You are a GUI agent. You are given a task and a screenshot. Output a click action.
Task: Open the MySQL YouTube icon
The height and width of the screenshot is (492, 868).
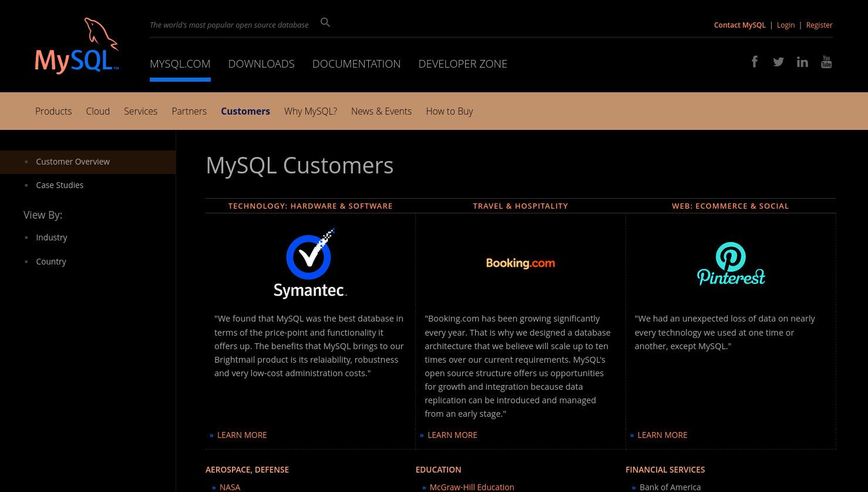[826, 62]
